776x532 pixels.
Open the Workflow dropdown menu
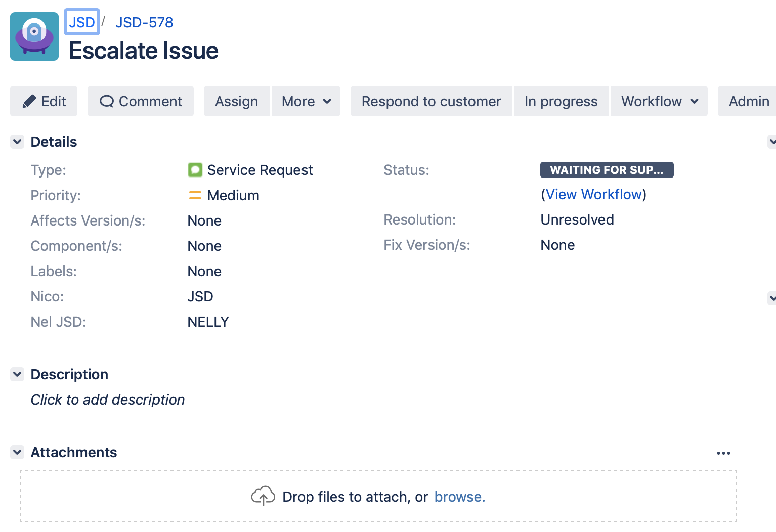(x=659, y=101)
